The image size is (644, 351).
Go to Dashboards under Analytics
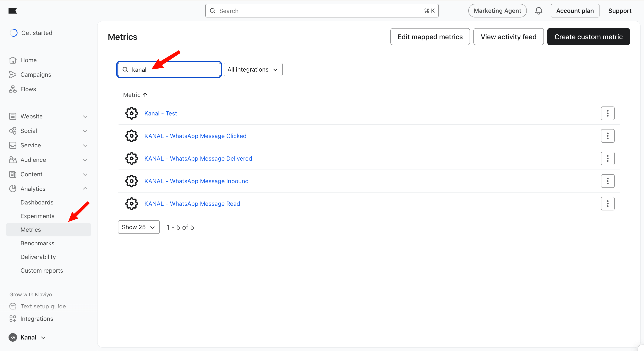(37, 203)
